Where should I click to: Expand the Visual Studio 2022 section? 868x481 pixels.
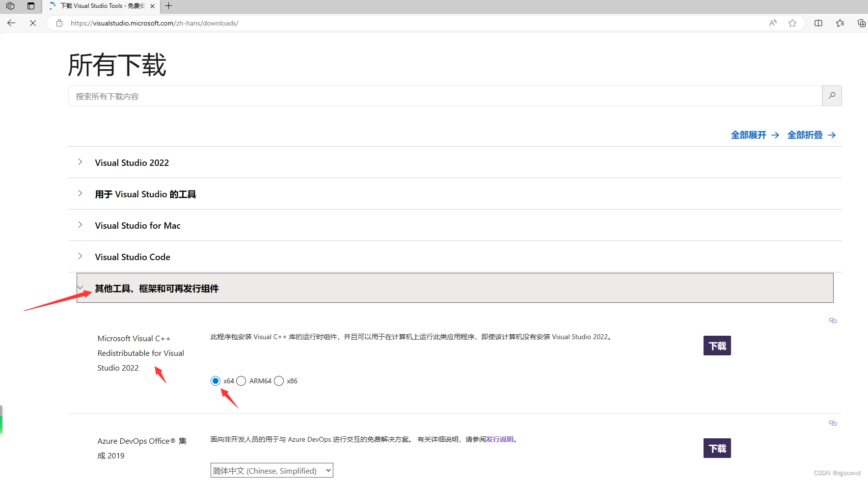455,162
